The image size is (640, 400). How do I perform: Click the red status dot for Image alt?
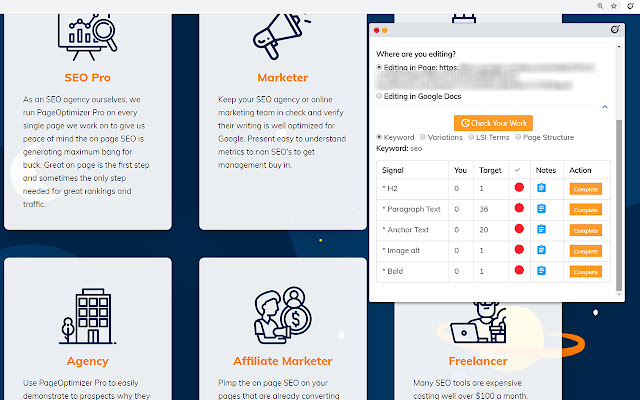519,249
